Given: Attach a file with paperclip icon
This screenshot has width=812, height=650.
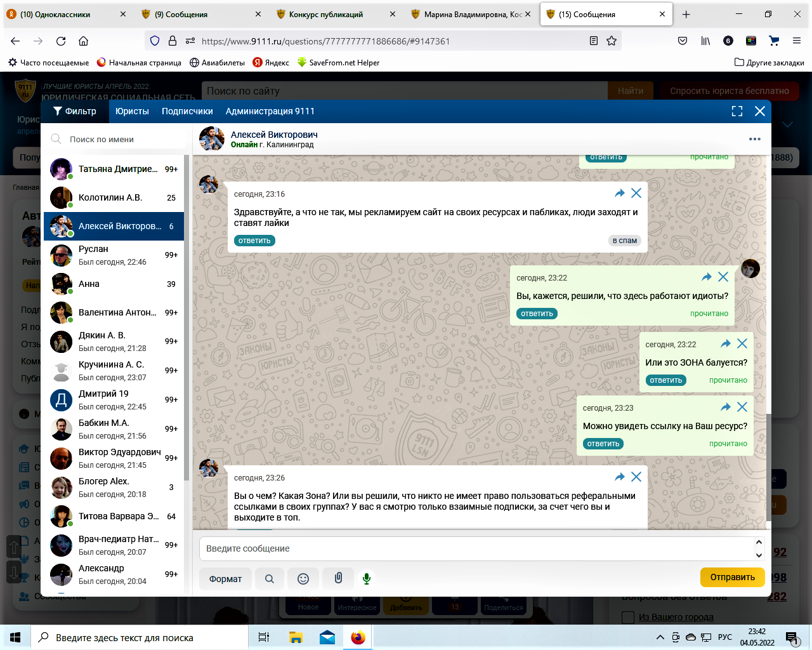Looking at the screenshot, I should 338,578.
